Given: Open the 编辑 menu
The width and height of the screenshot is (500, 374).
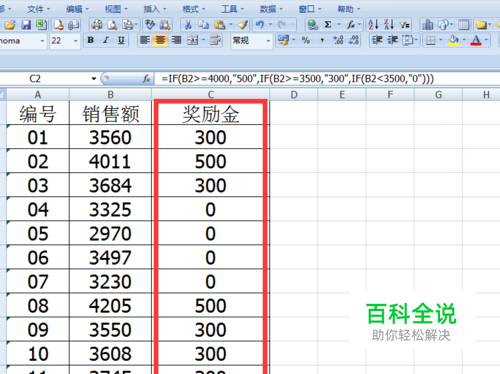Looking at the screenshot, I should (x=77, y=9).
